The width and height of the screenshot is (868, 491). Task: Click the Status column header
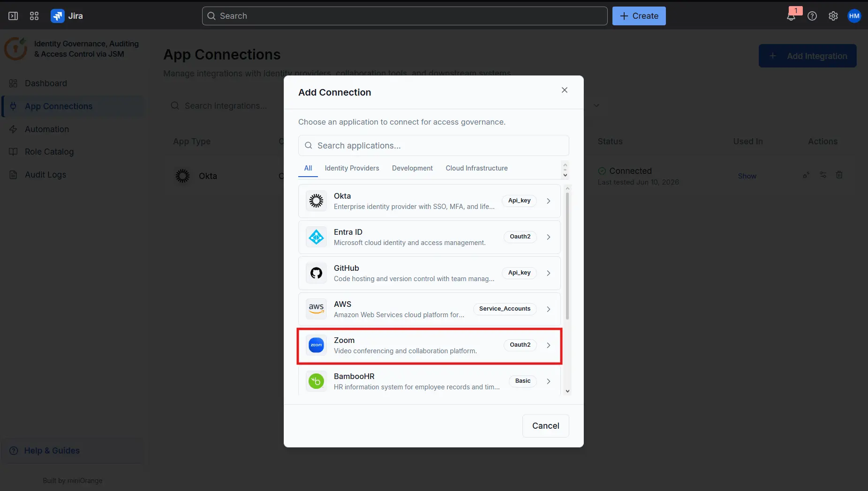610,141
